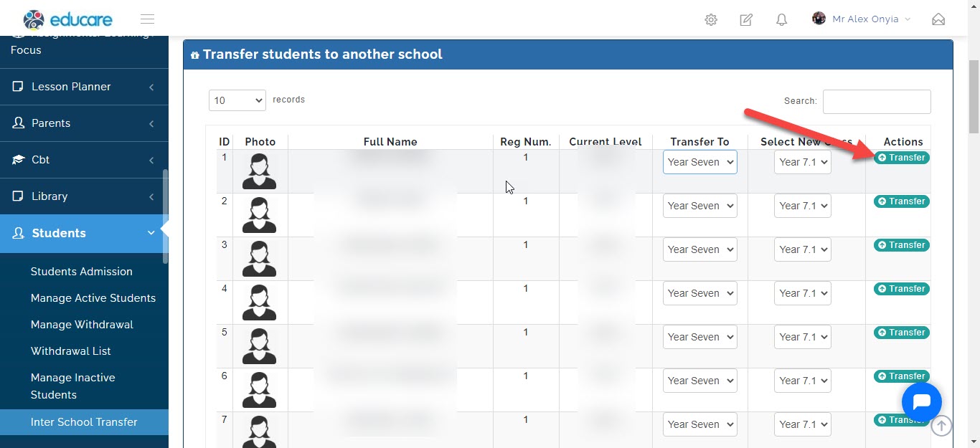Screen dimensions: 980x448
Task: Open Manage Active Students
Action: [93, 298]
